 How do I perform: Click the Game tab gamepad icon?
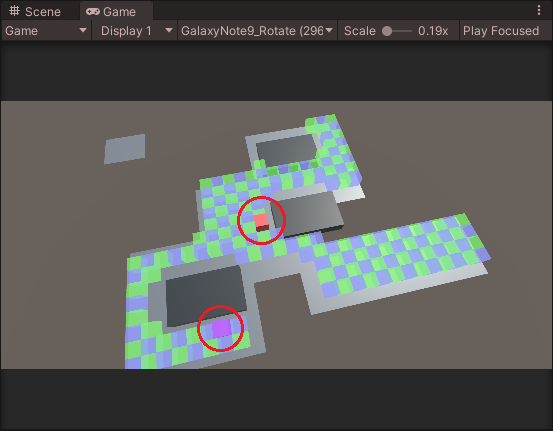93,12
